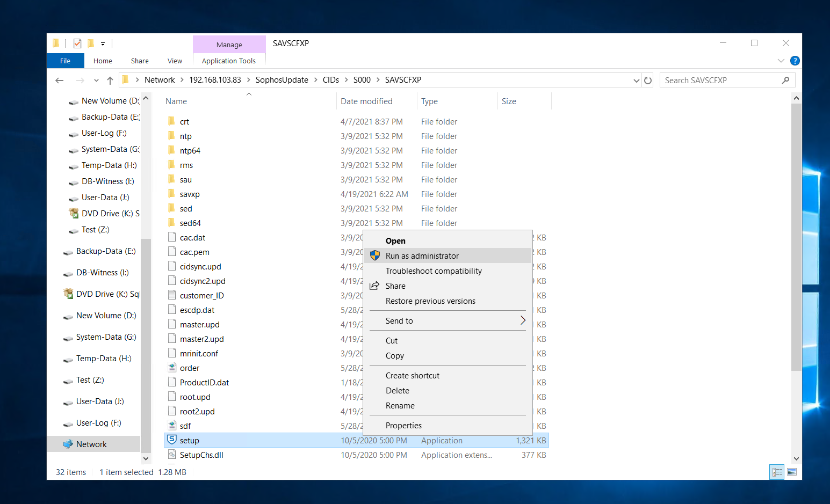
Task: Switch to Large icons view layout
Action: point(792,472)
